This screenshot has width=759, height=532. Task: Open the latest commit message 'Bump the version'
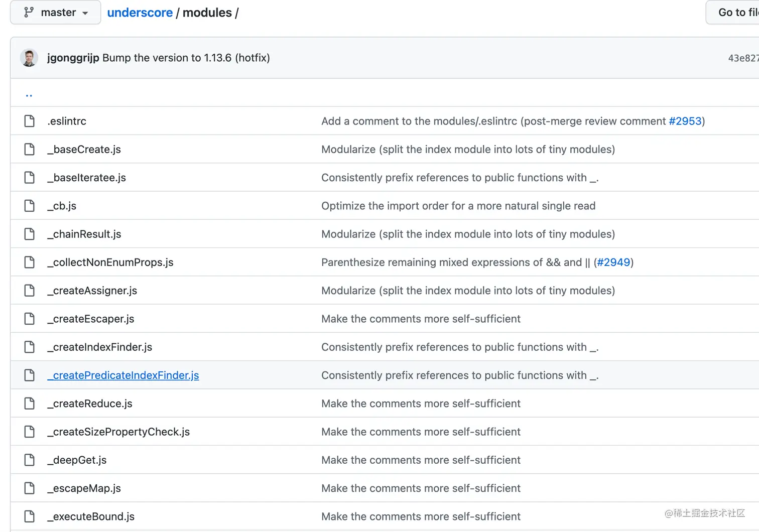[x=186, y=58]
